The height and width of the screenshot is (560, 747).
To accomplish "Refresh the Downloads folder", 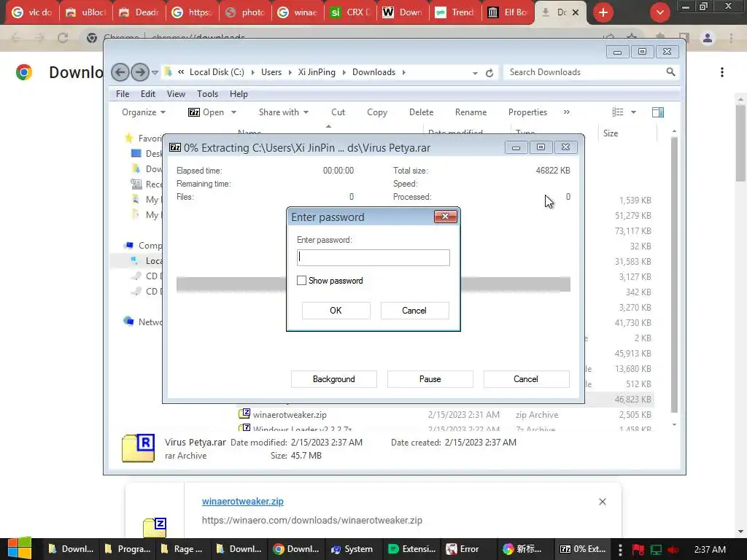I will click(x=489, y=73).
